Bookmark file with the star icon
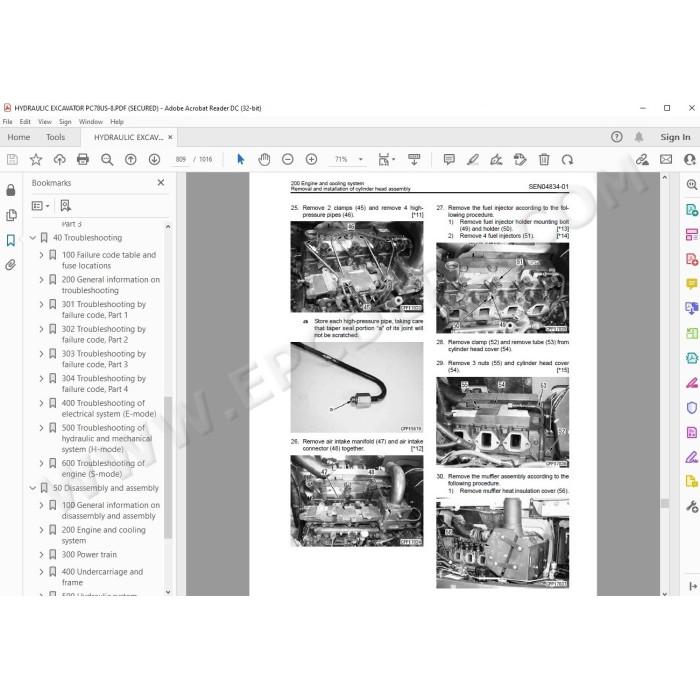The width and height of the screenshot is (700, 700). coord(36,159)
